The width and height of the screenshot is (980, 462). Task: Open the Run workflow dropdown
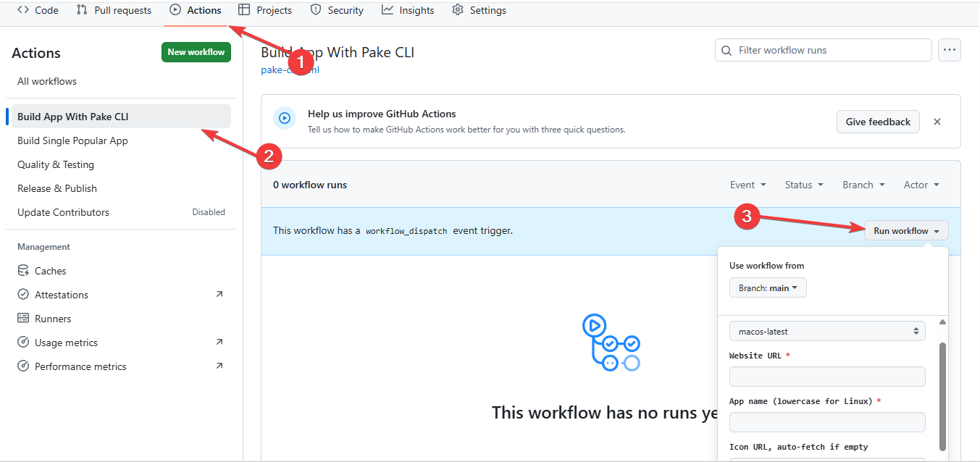(x=906, y=230)
